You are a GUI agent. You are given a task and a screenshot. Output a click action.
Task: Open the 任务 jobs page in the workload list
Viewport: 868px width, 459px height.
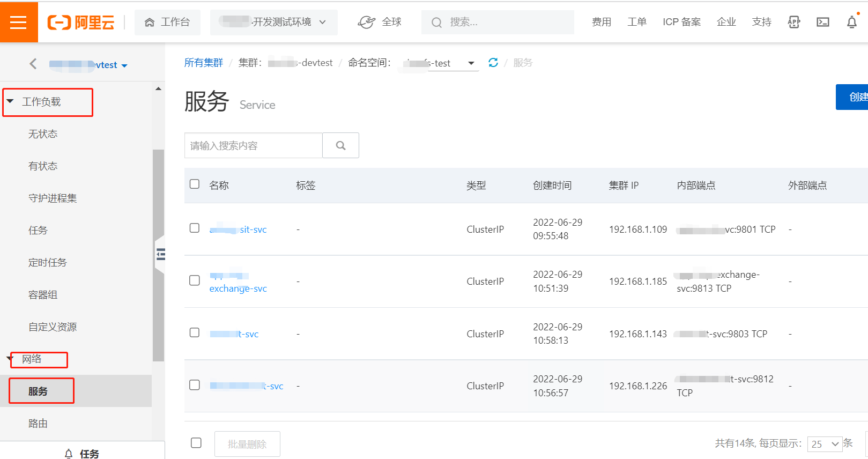pos(38,231)
